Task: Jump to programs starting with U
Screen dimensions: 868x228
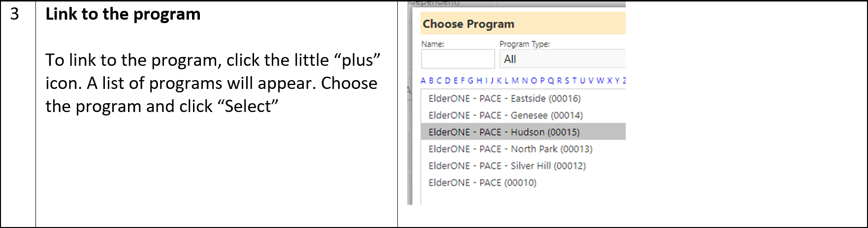Action: pyautogui.click(x=582, y=81)
